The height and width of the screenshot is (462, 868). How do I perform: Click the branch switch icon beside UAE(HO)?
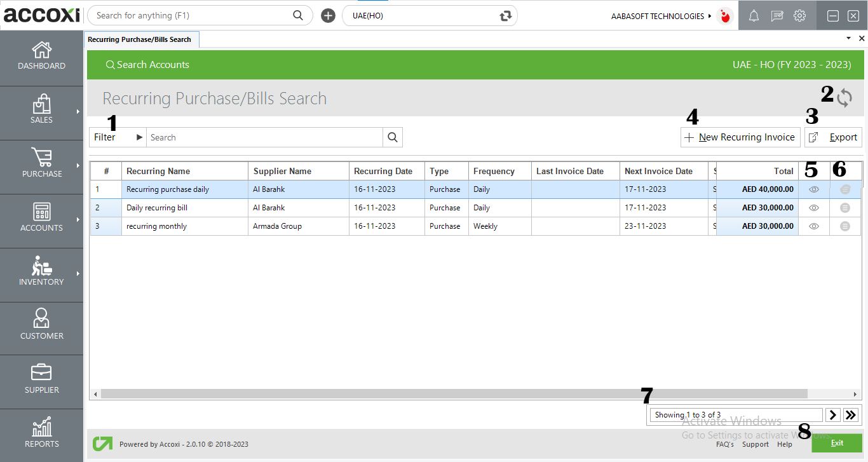click(505, 15)
